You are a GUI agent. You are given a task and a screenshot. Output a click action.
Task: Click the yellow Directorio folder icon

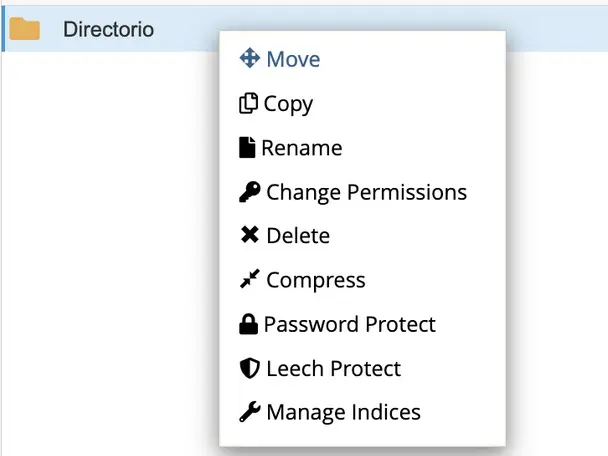[25, 29]
